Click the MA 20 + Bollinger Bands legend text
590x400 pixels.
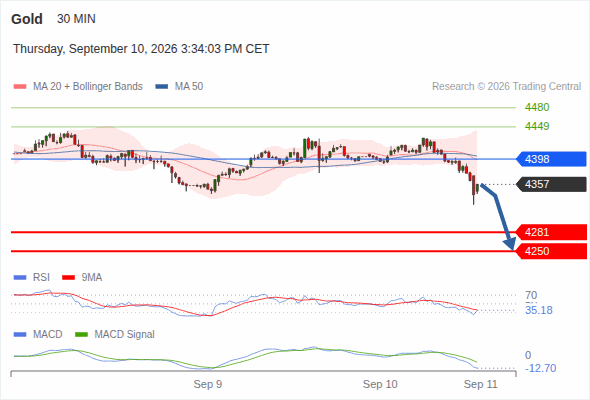click(x=88, y=87)
